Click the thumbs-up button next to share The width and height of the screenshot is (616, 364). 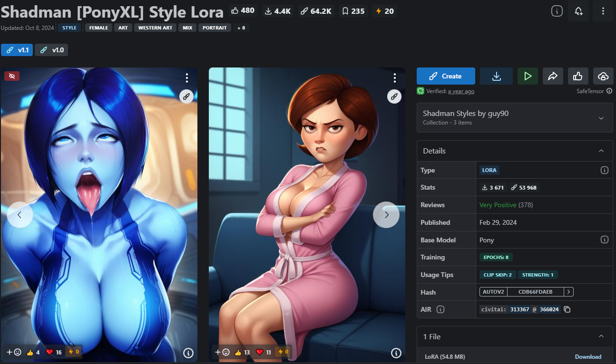578,76
